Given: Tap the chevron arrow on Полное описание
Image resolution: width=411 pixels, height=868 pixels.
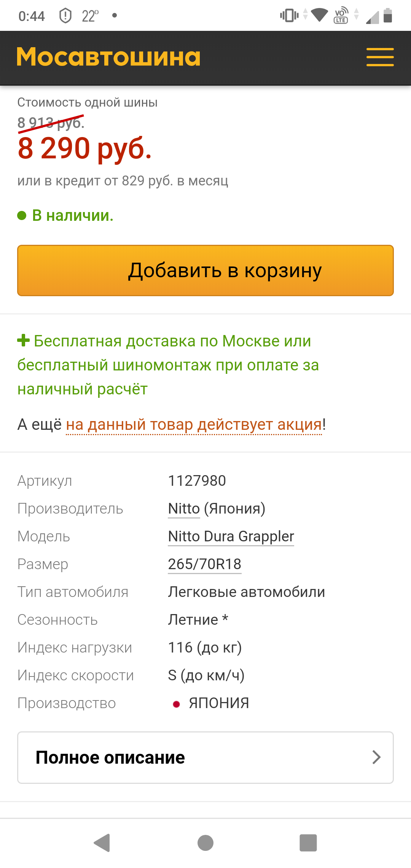Looking at the screenshot, I should coord(376,758).
